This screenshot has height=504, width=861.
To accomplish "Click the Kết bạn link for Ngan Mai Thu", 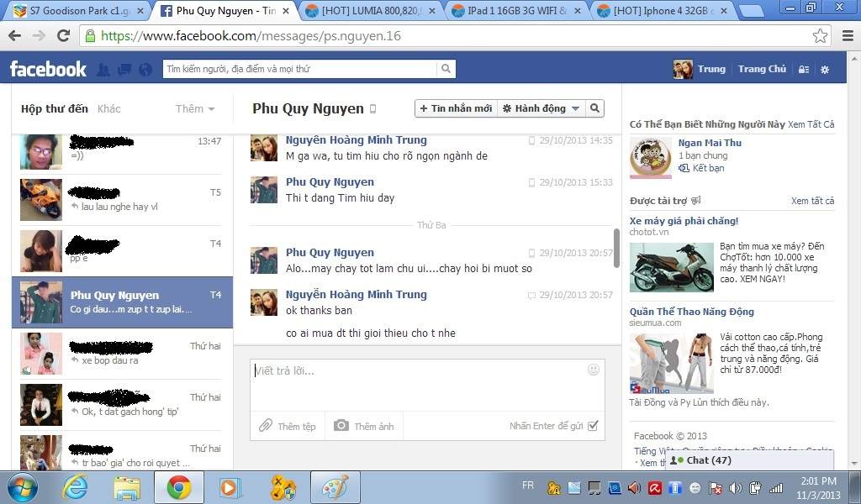I will pyautogui.click(x=708, y=168).
